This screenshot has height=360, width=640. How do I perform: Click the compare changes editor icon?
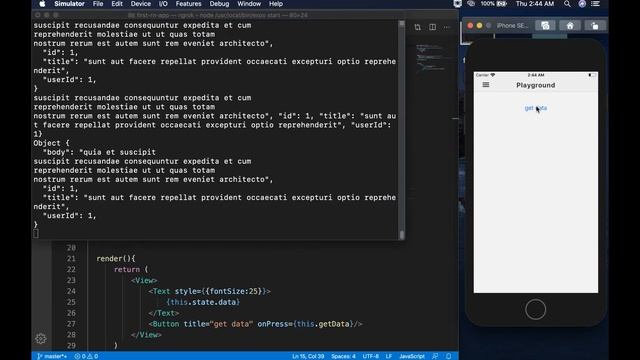417,27
